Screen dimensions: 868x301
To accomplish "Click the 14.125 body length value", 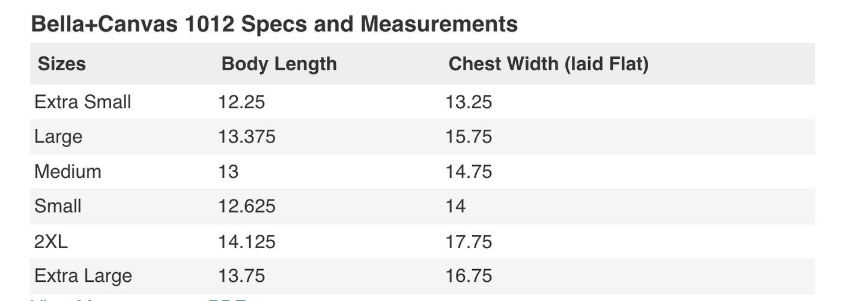I will (247, 242).
